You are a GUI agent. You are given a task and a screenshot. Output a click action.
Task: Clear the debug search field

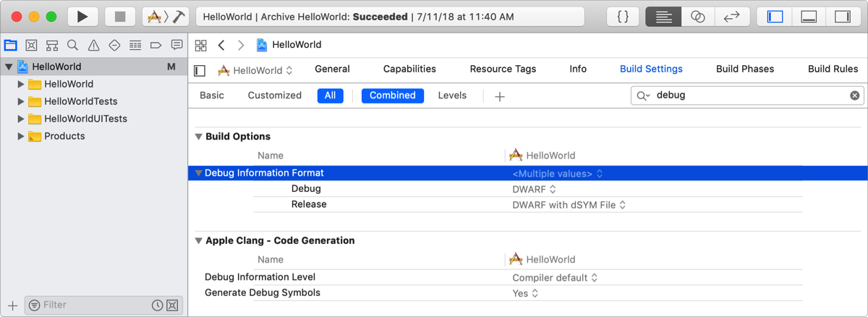coord(854,96)
